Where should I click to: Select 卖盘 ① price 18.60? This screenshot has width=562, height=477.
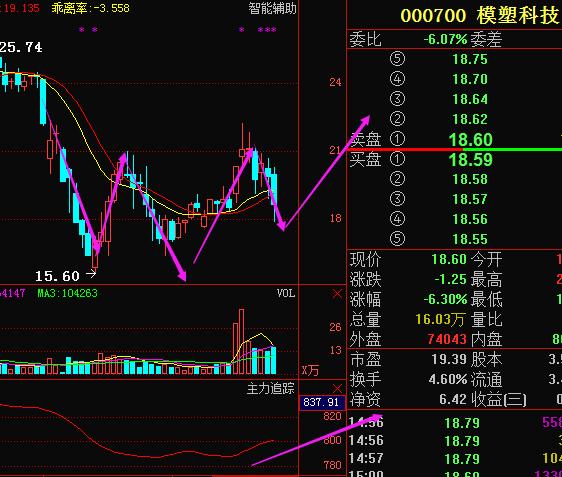pos(471,139)
